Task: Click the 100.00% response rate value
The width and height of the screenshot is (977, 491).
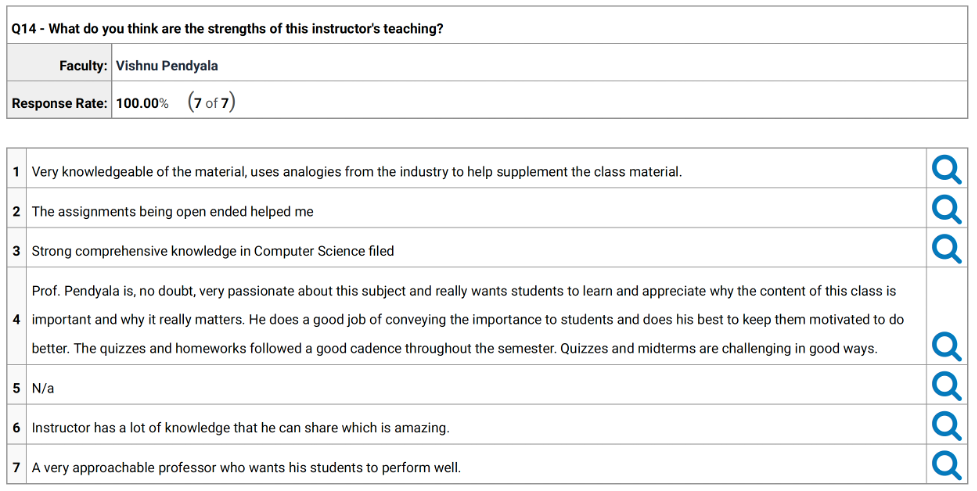Action: [142, 103]
